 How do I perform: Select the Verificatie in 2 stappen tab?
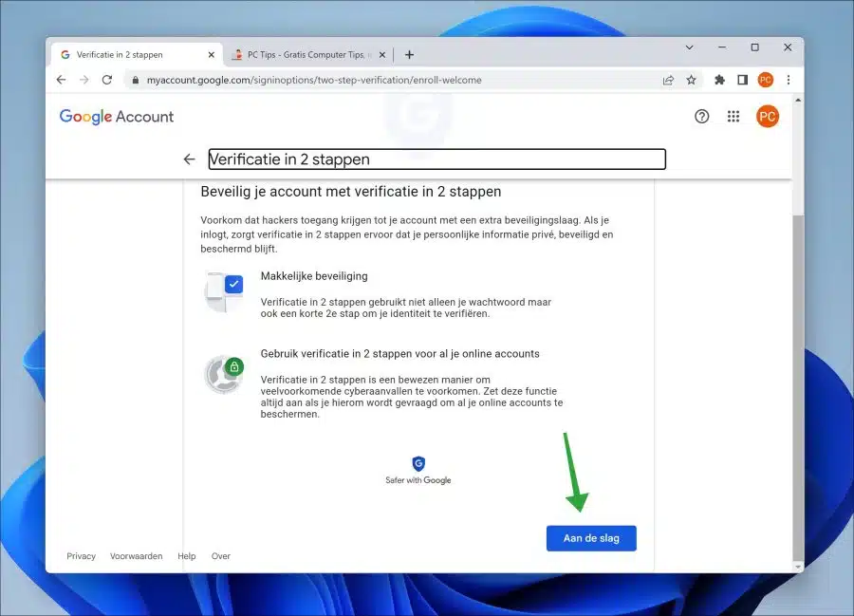[x=137, y=54]
